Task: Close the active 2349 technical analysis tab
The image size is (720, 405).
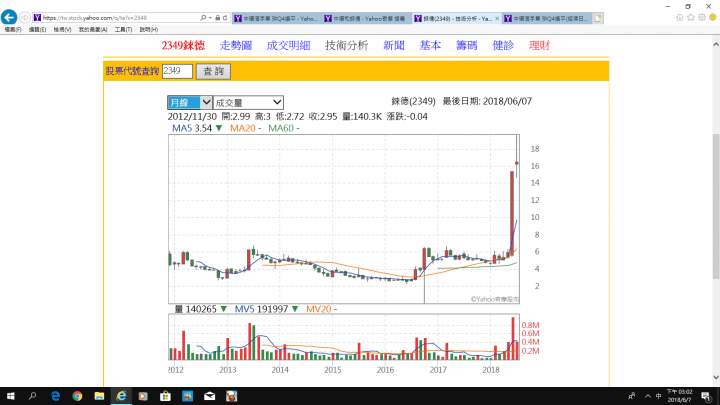Action: point(497,18)
